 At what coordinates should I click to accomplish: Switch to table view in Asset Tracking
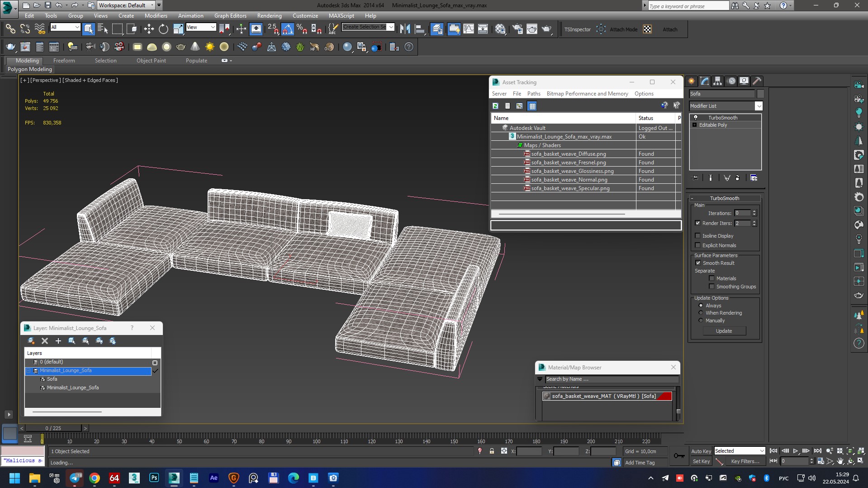[x=532, y=106]
